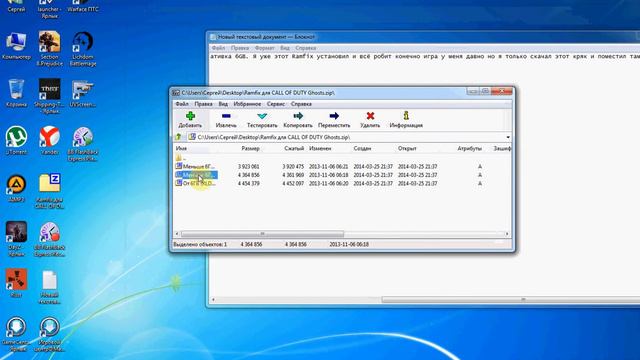The height and width of the screenshot is (360, 640).
Task: Open the Файл menu in 7-Zip
Action: click(x=182, y=104)
